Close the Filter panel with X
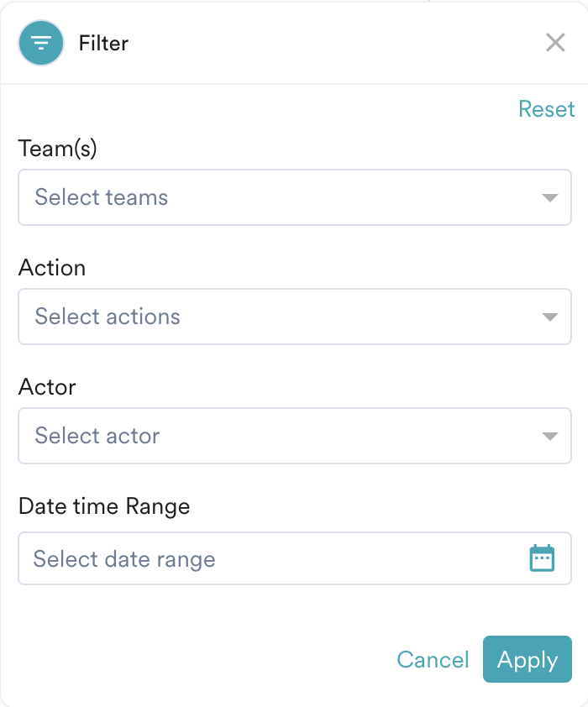Screen dimensions: 588x707 tap(555, 43)
